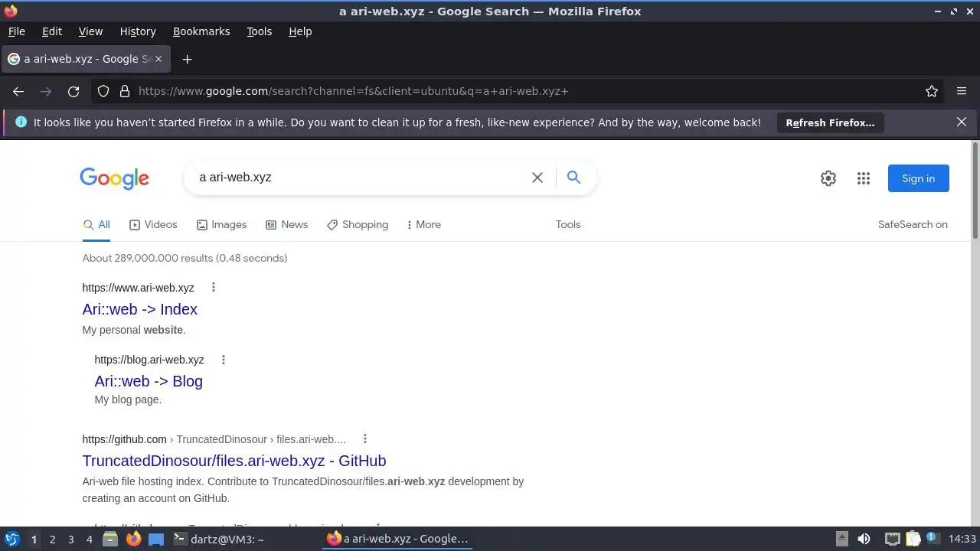Dismiss the Refresh Firefox notification bar

962,122
